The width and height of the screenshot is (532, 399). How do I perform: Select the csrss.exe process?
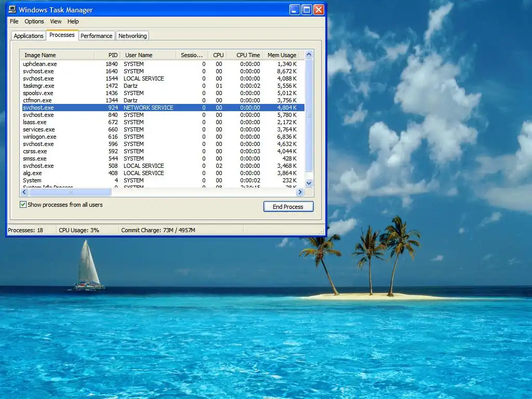(162, 151)
